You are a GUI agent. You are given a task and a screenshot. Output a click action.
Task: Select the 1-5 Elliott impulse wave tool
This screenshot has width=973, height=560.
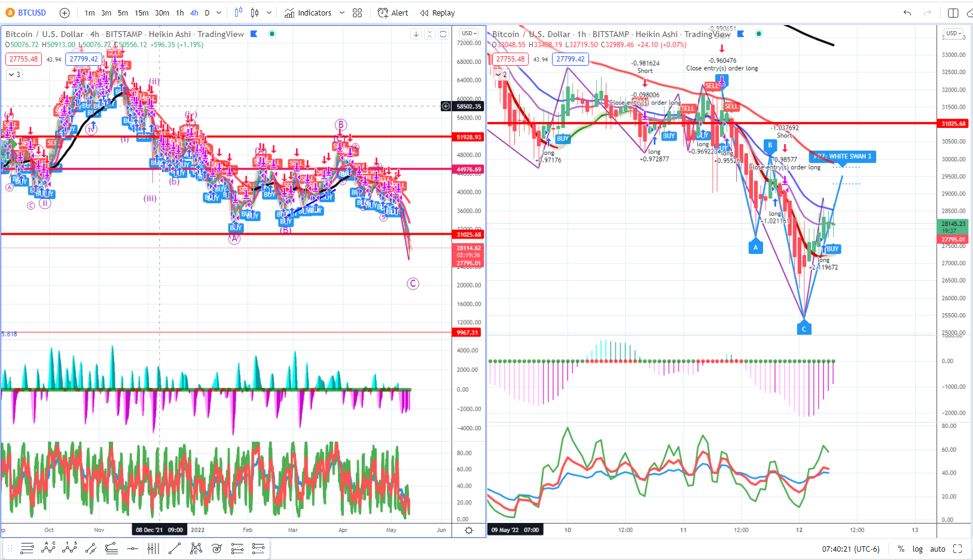tap(69, 548)
